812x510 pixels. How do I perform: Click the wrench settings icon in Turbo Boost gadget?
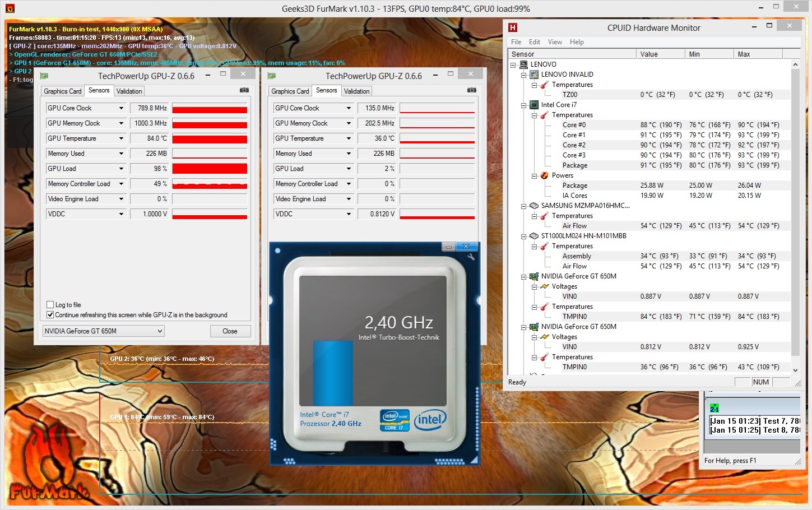click(x=471, y=257)
